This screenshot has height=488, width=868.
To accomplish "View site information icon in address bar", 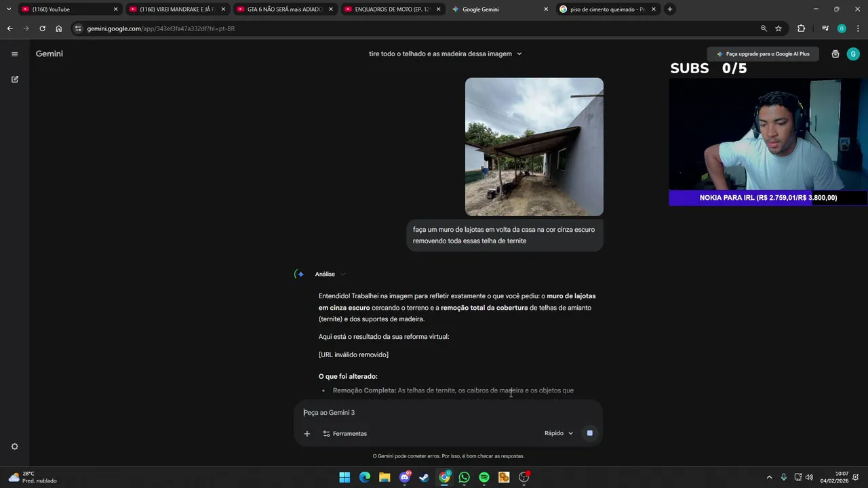I will point(78,28).
